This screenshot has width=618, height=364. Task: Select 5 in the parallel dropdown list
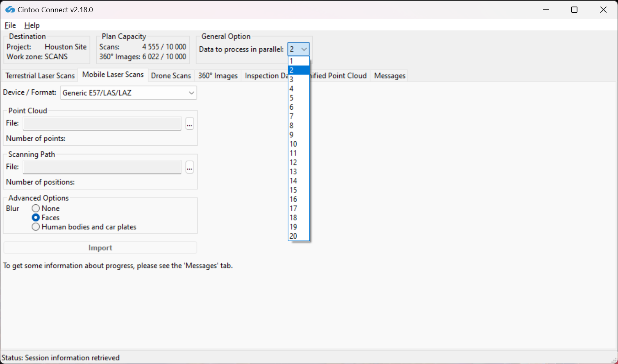point(299,98)
